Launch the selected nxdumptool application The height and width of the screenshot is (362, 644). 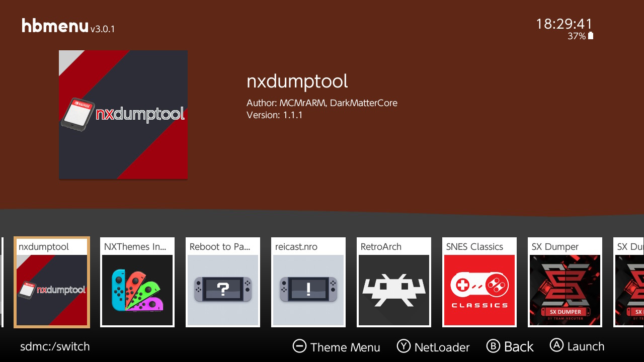[577, 346]
